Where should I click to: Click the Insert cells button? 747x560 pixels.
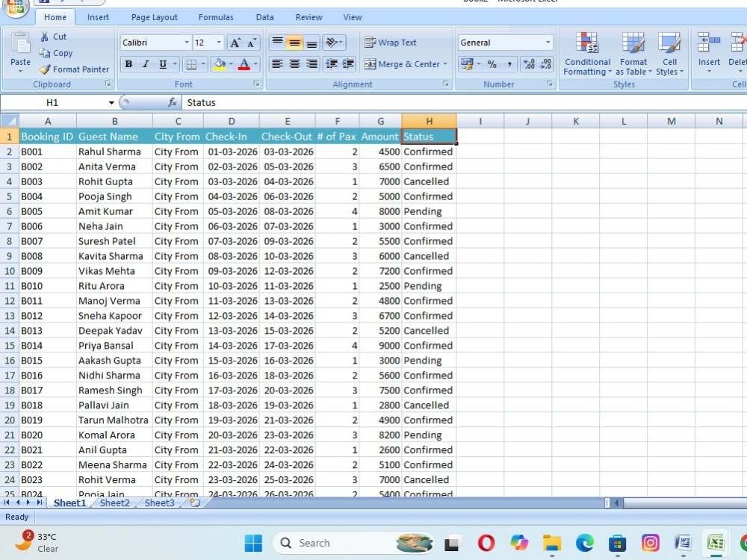coord(708,52)
